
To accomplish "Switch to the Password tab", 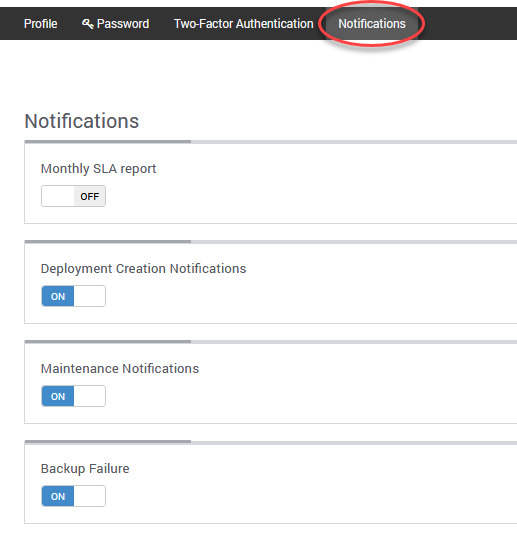I will 116,24.
